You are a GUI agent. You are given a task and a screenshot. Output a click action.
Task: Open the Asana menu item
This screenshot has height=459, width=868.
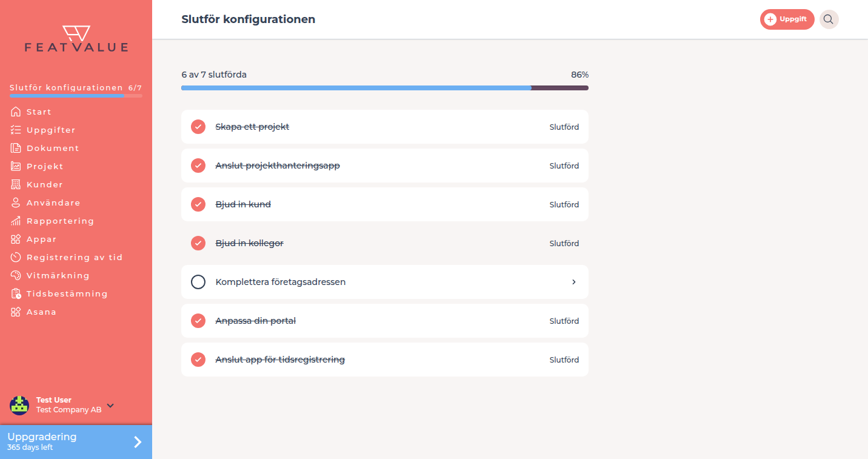41,312
